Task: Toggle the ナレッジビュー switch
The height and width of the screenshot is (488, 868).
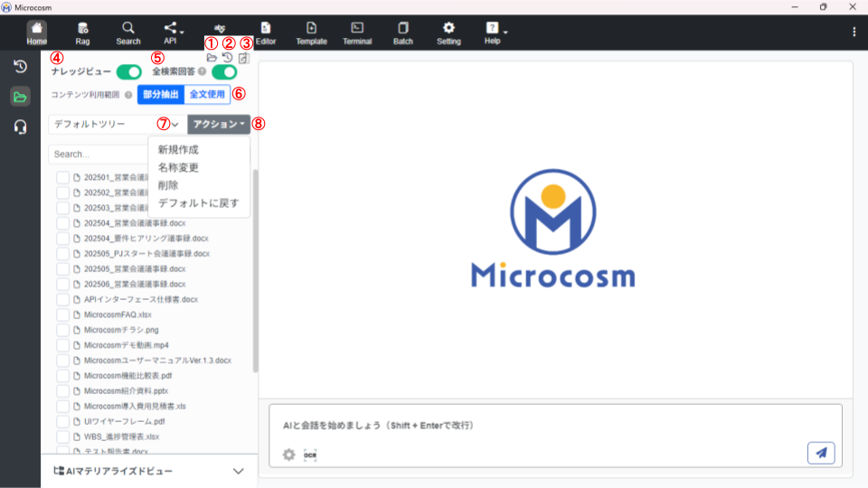Action: tap(129, 72)
